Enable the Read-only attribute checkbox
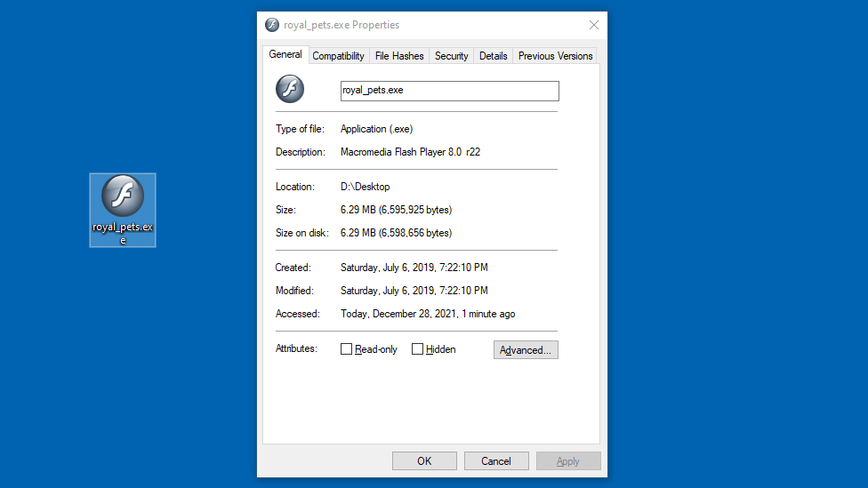 [x=347, y=349]
